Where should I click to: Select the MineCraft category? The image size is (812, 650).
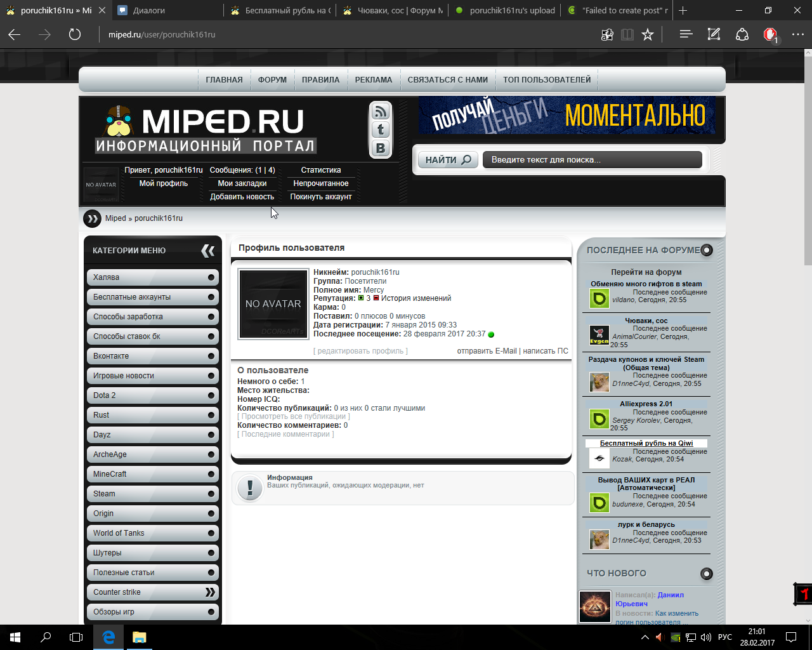click(152, 474)
